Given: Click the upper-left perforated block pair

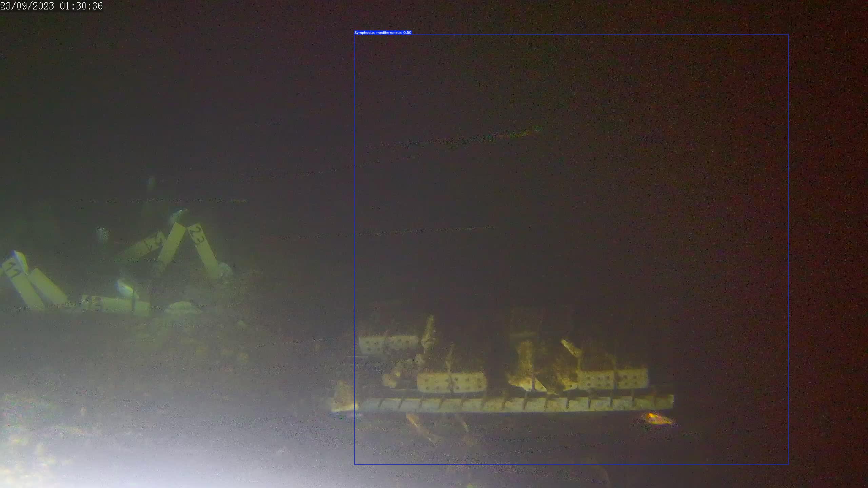Looking at the screenshot, I should [x=388, y=344].
